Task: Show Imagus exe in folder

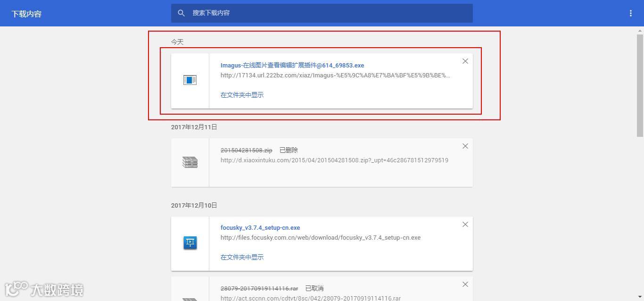Action: [x=242, y=95]
